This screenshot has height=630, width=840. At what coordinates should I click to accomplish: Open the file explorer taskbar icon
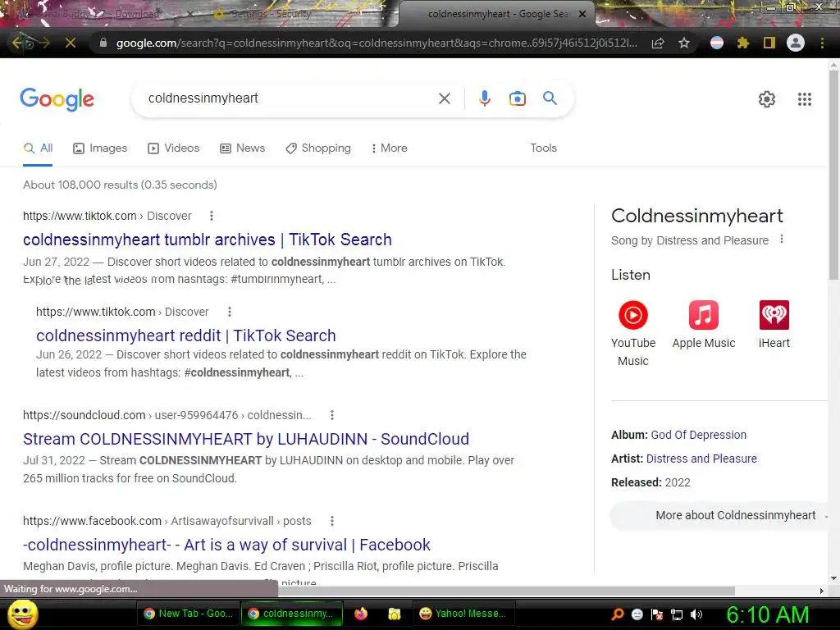[395, 614]
